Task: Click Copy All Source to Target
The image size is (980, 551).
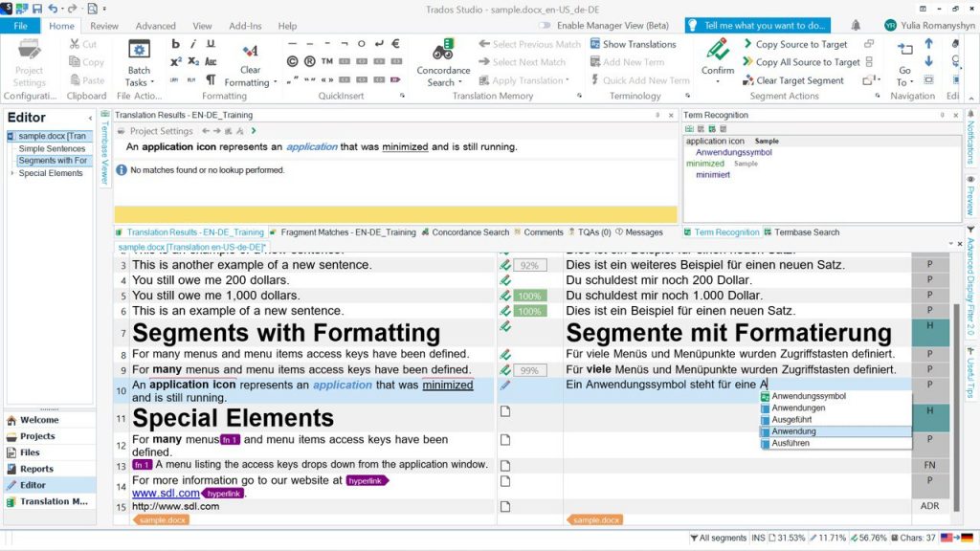Action: click(801, 62)
